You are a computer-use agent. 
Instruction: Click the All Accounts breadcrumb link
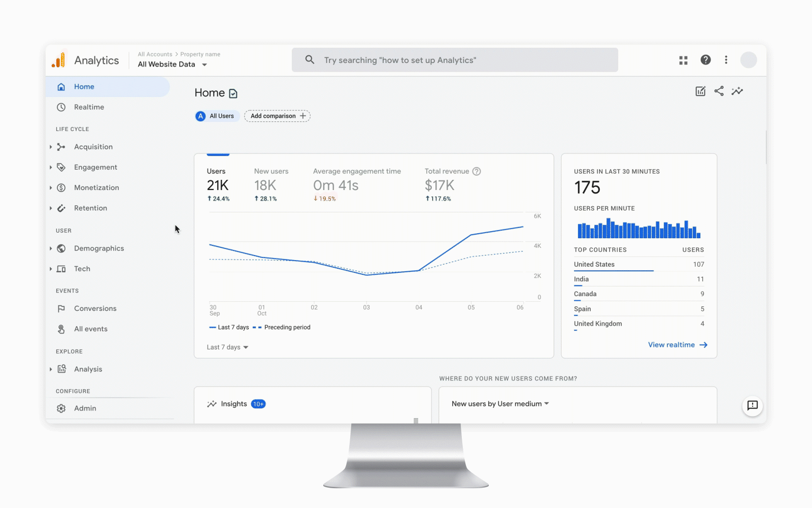tap(155, 54)
